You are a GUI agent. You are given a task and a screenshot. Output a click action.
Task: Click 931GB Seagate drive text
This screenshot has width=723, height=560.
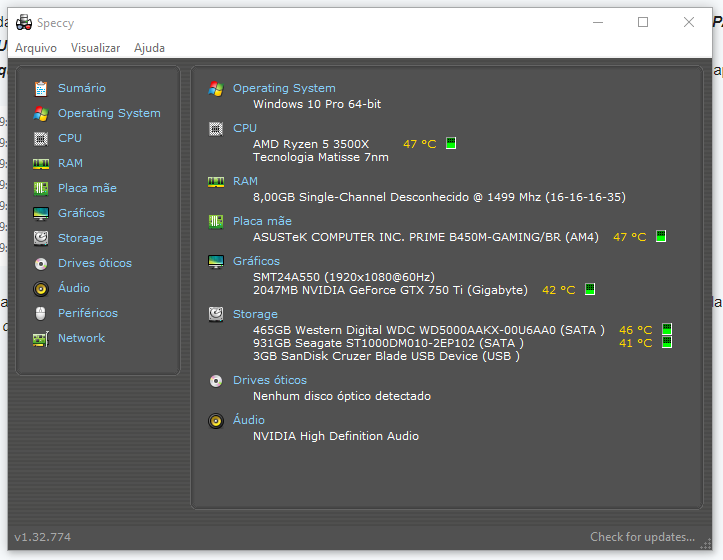388,343
